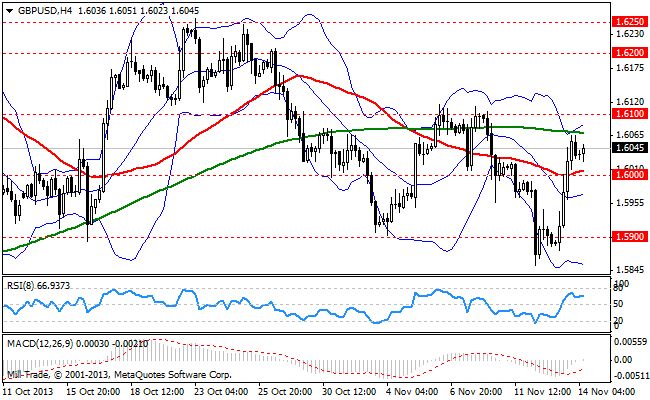Viewport: 650px width, 400px height.
Task: Select the 23 Oct 04:00 time label
Action: [x=221, y=392]
